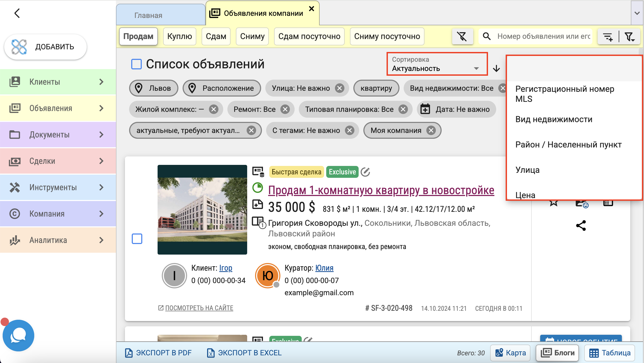Open the listing building photo thumbnail
Screen dimensions: 644x363
click(202, 210)
